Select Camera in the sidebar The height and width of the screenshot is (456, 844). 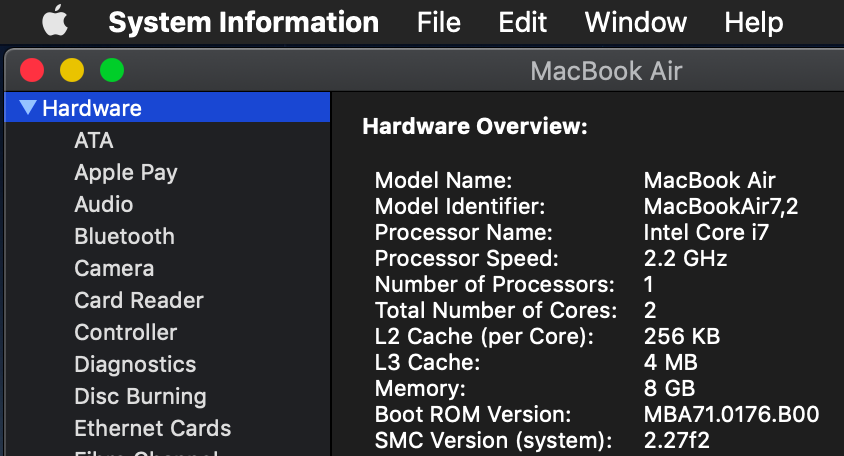pos(114,268)
